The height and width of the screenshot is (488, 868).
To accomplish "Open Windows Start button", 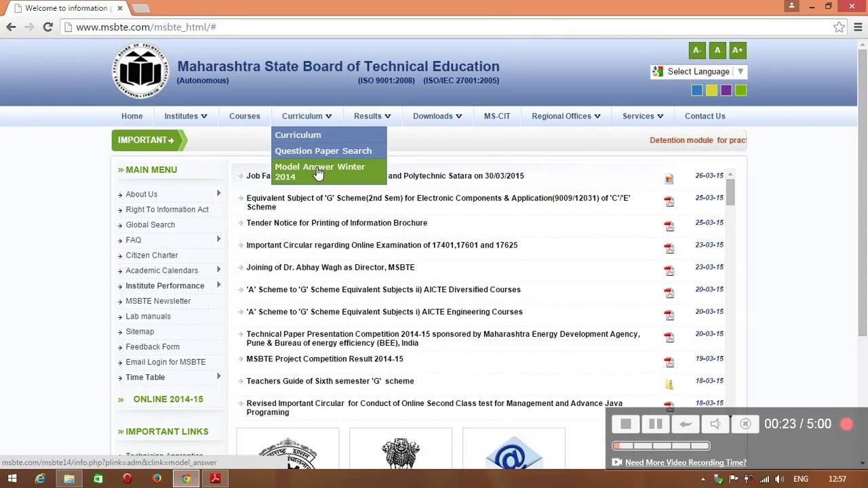I will point(12,479).
